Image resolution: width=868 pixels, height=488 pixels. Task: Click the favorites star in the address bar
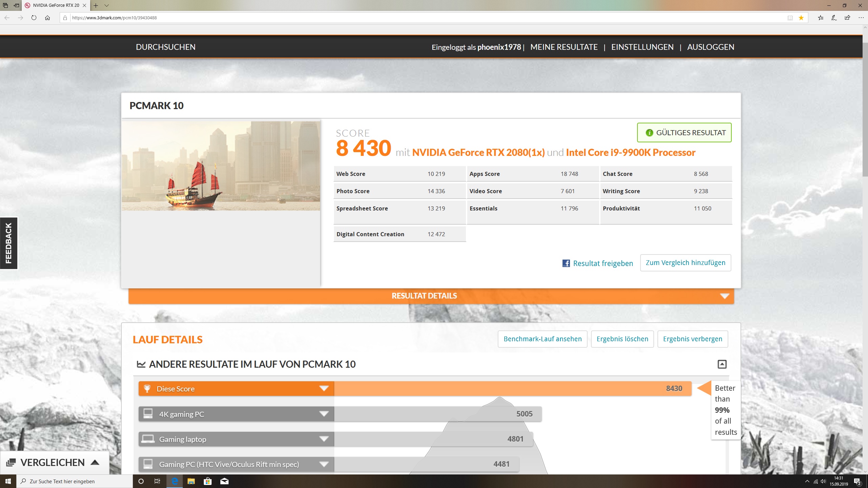801,18
